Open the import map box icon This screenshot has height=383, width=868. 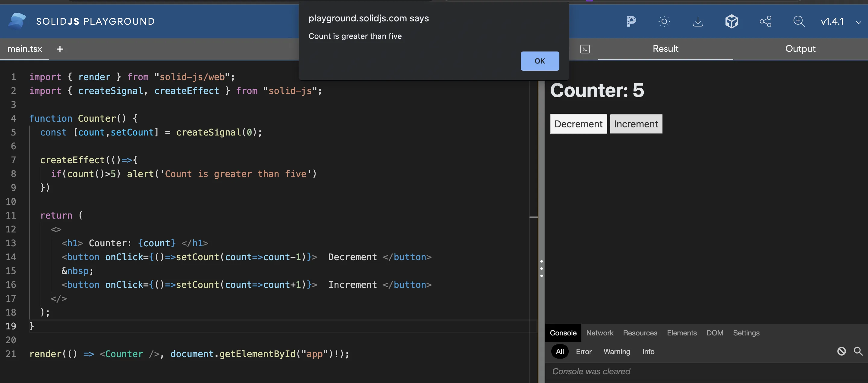(x=731, y=21)
